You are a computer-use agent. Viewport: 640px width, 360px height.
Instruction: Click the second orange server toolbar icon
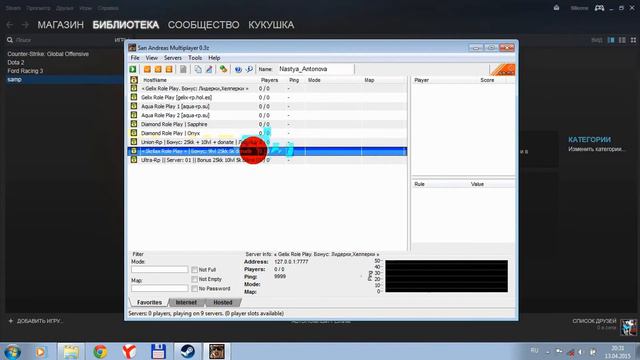[158, 69]
